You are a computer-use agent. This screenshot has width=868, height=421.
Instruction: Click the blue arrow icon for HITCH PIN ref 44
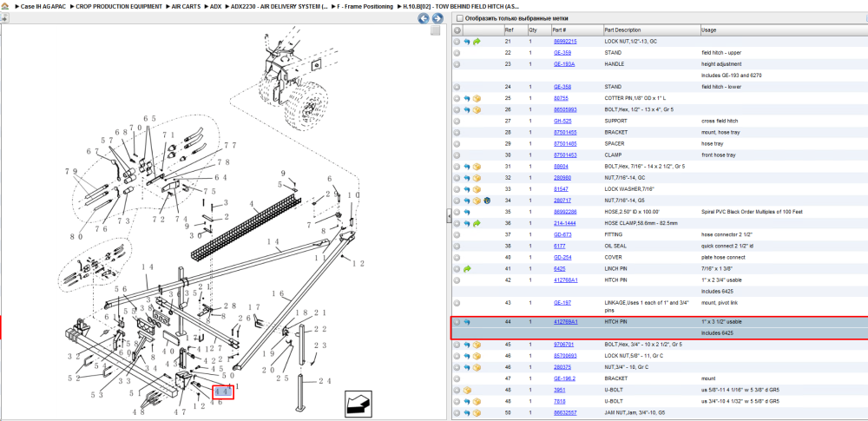(x=467, y=322)
